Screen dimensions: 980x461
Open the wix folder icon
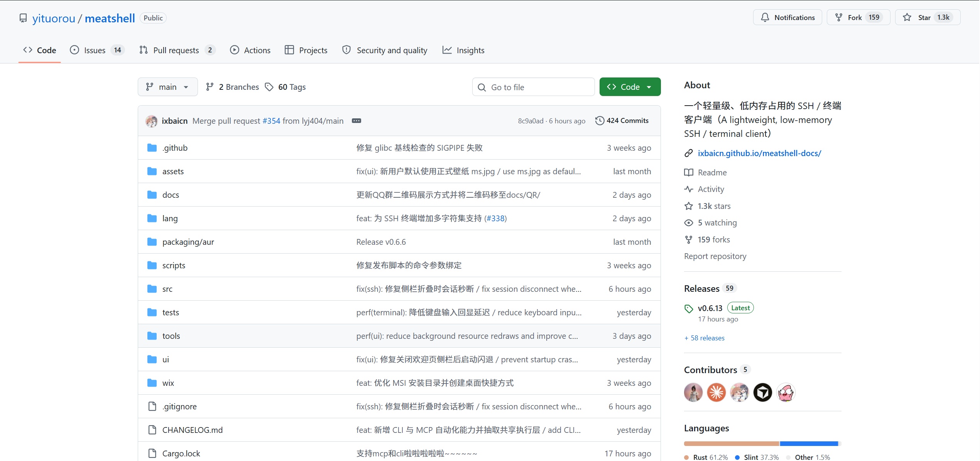152,383
